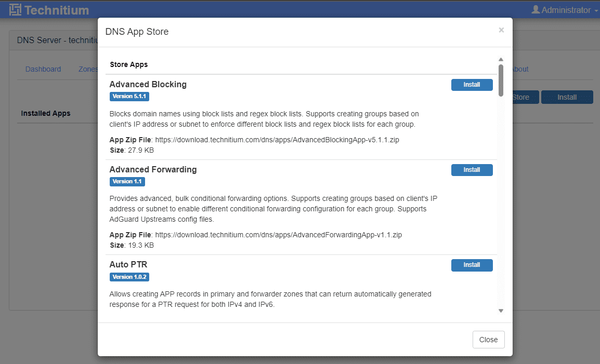Viewport: 600px width, 364px height.
Task: Install the Advanced Forwarding app
Action: pos(472,170)
